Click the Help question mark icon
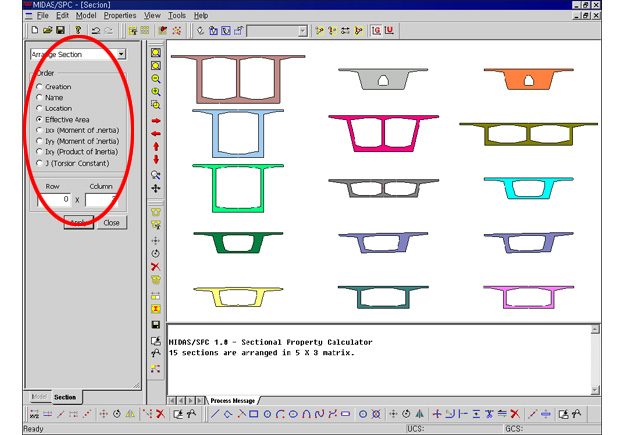The width and height of the screenshot is (624, 435). (77, 31)
